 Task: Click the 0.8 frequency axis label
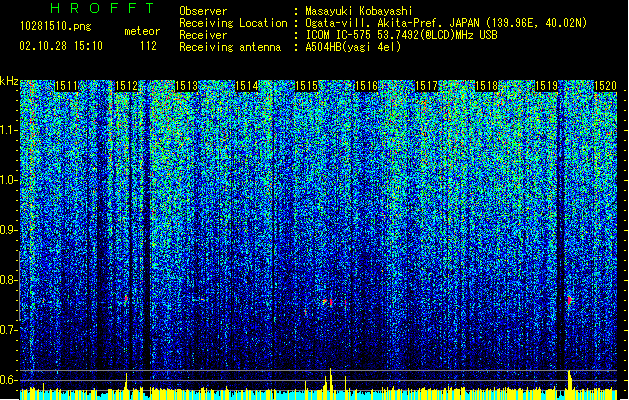9,280
